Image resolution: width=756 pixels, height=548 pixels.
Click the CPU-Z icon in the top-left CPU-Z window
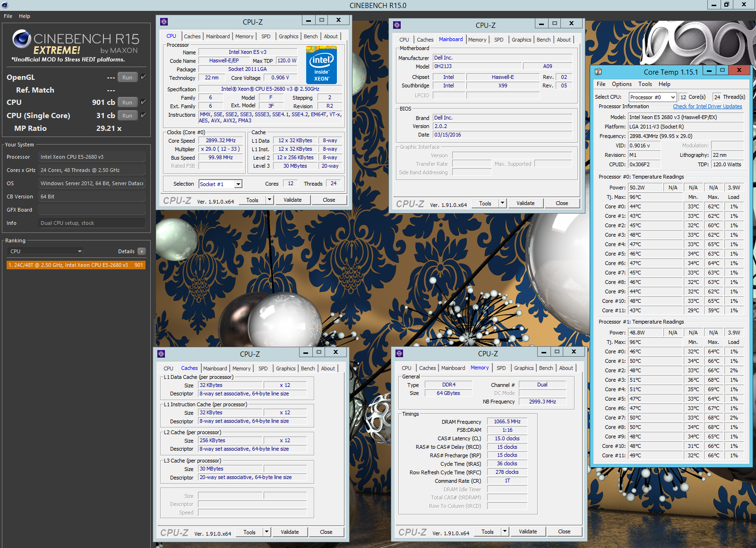(164, 22)
